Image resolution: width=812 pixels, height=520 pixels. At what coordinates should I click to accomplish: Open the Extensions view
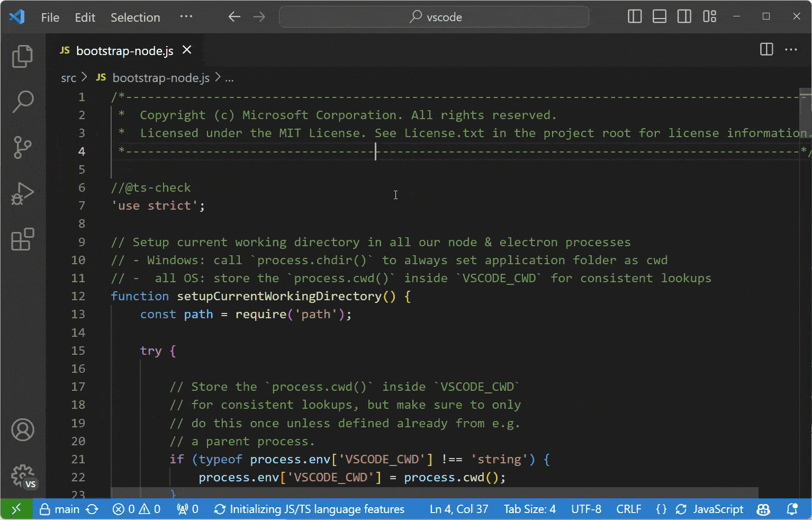click(22, 240)
